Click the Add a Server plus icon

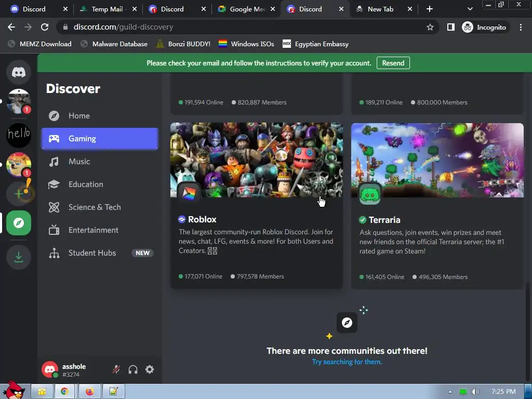click(19, 194)
